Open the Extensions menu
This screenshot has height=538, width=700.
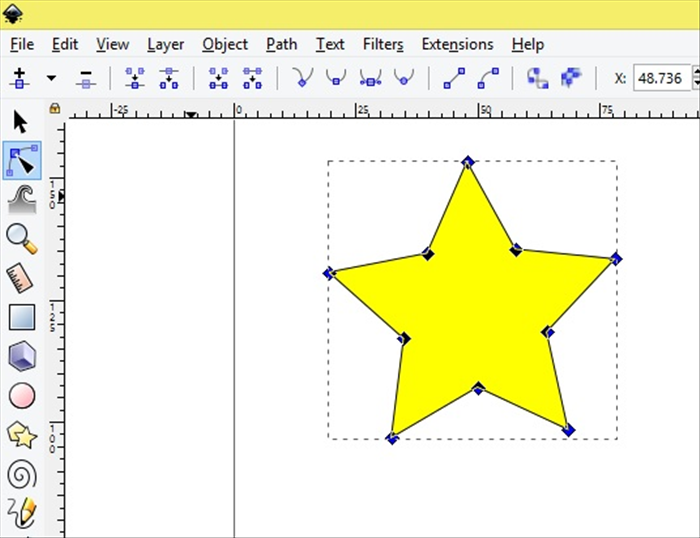pos(457,44)
